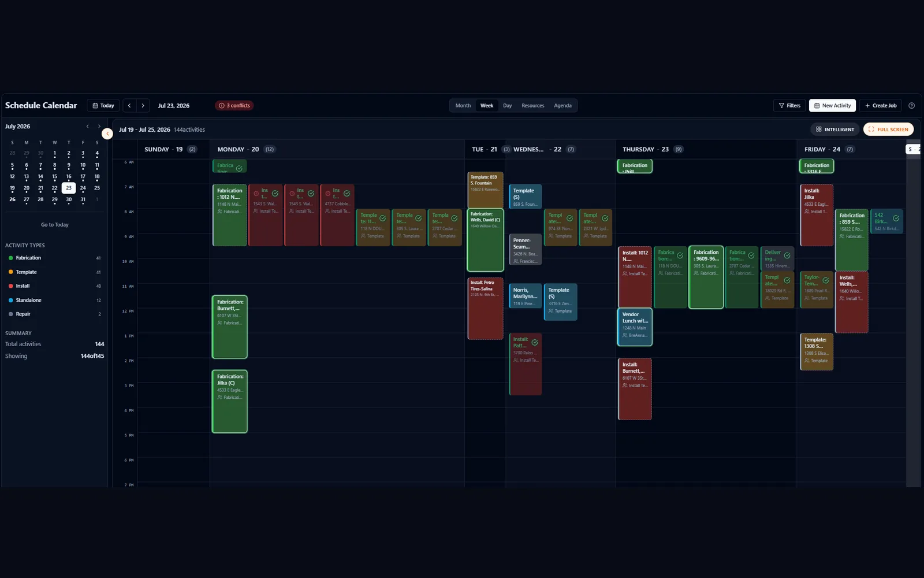The image size is (924, 578).
Task: Go to previous week in toolbar
Action: 129,106
